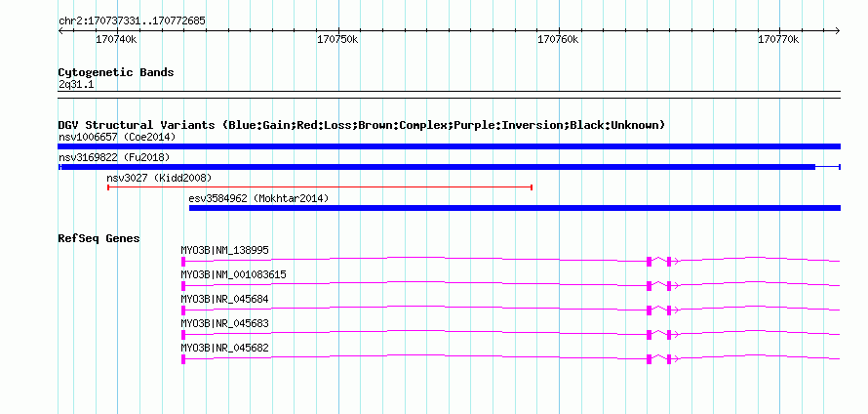Click the 170750k ruler tick label
868x414 pixels.
(337, 40)
